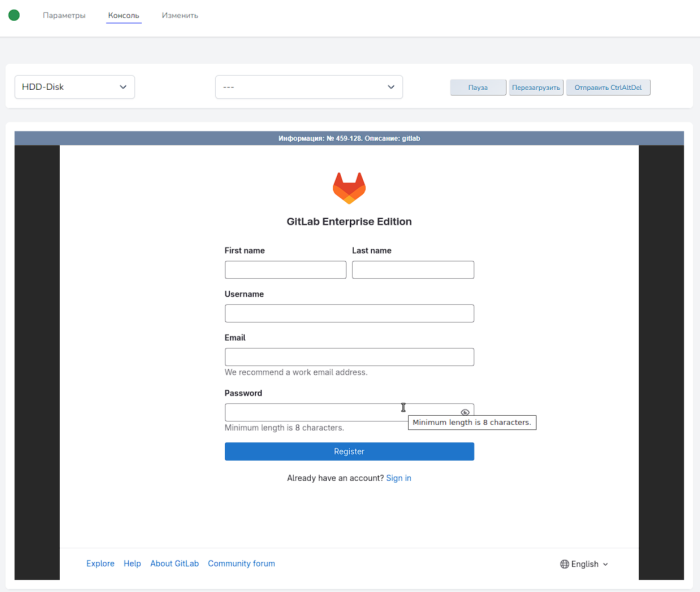Click the blue Register button
Image resolution: width=700 pixels, height=592 pixels.
[x=349, y=451]
